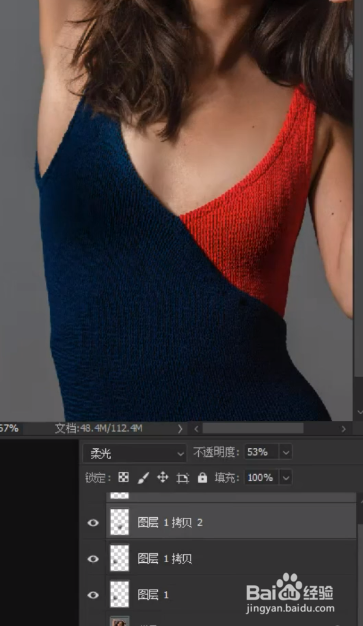Toggle lock transparent pixels icon
363x626 pixels.
pos(124,477)
